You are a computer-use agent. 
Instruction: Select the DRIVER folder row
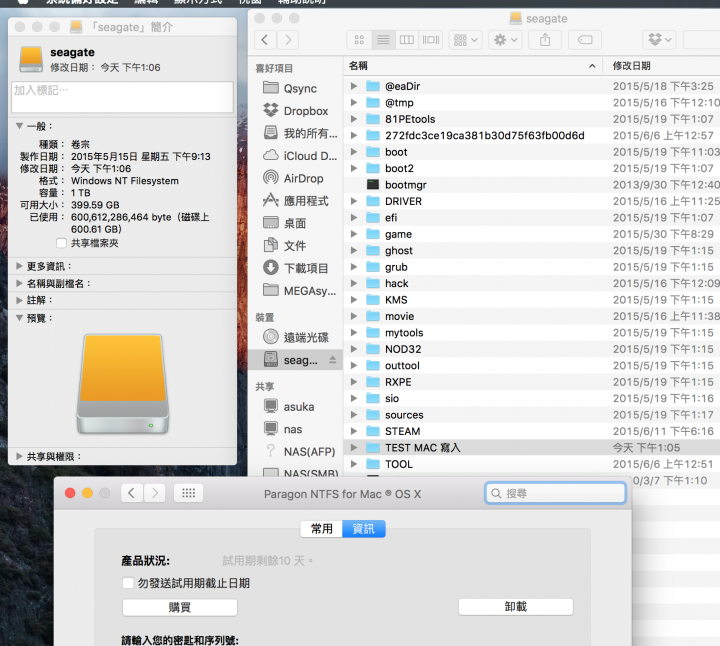[531, 201]
